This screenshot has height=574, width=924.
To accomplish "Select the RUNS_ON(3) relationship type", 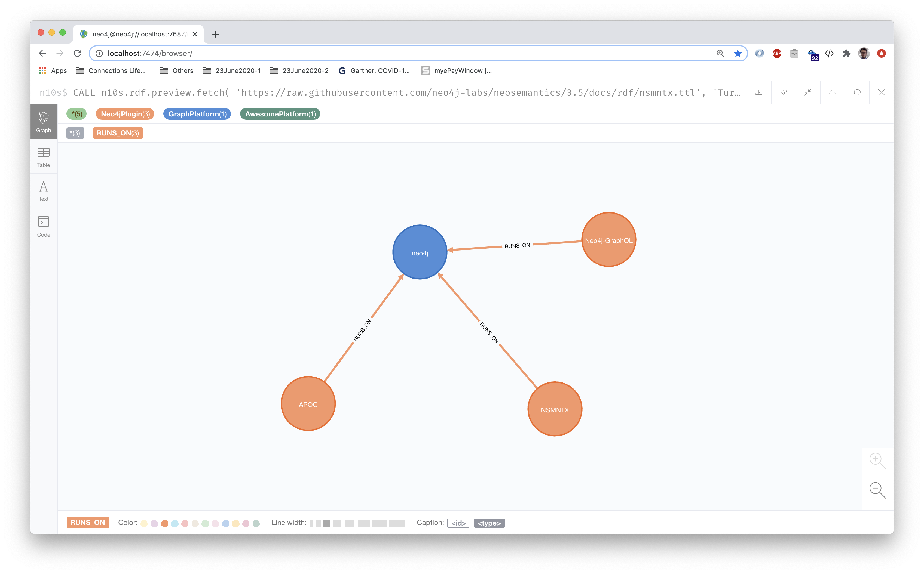I will 118,133.
